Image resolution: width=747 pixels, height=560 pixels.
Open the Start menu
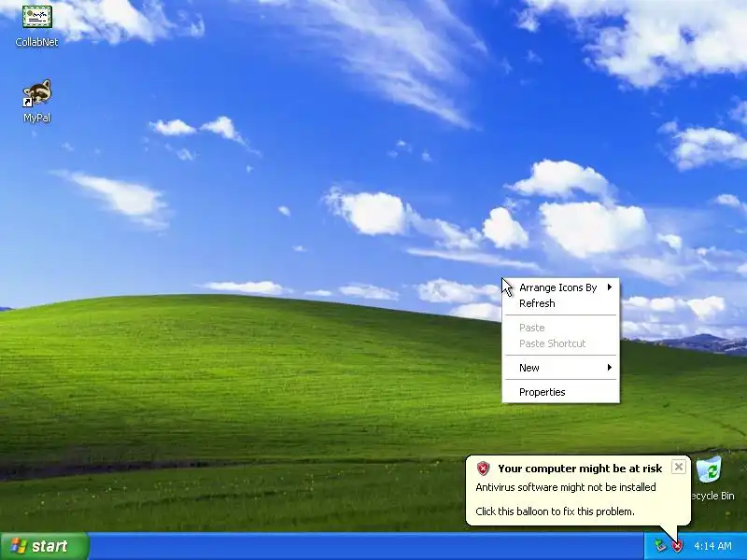pyautogui.click(x=45, y=546)
